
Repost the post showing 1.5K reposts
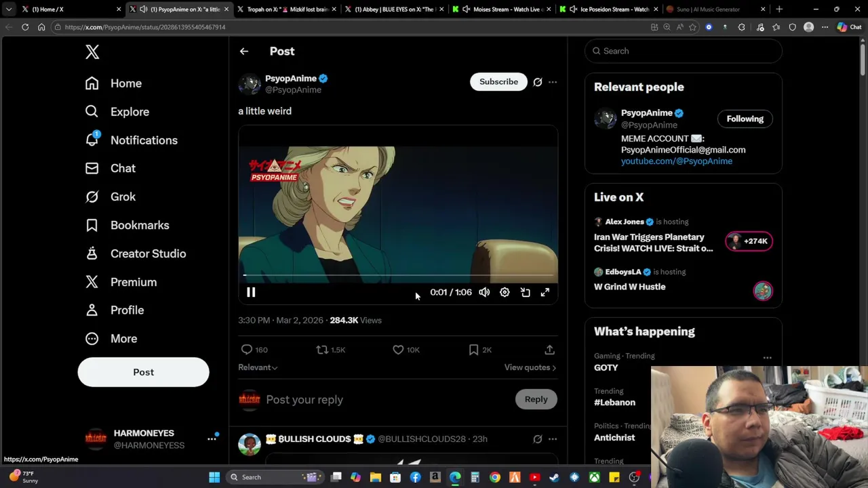tap(323, 350)
